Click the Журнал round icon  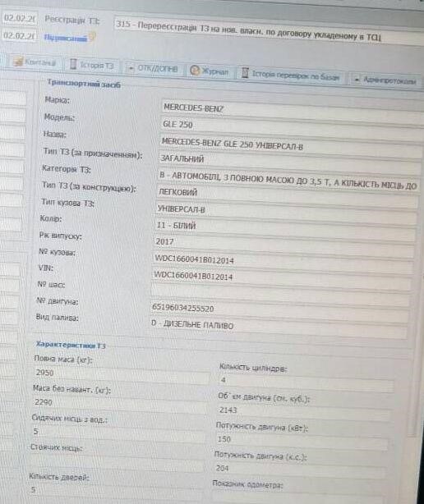(x=194, y=70)
